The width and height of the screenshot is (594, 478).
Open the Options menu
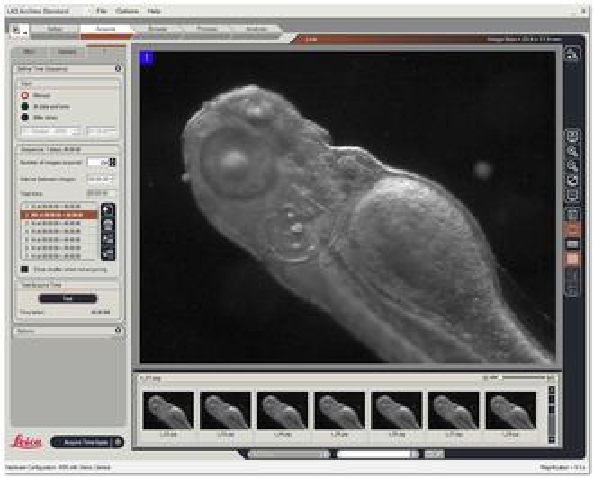(127, 11)
